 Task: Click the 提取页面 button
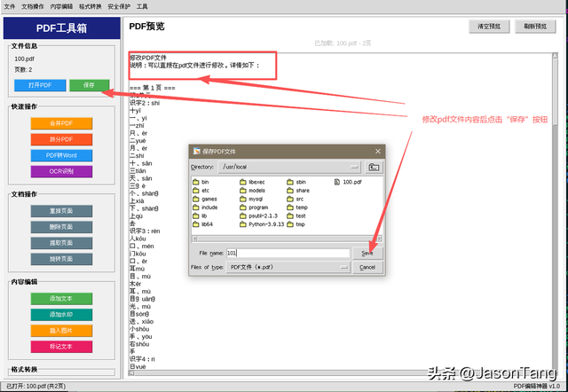click(61, 243)
